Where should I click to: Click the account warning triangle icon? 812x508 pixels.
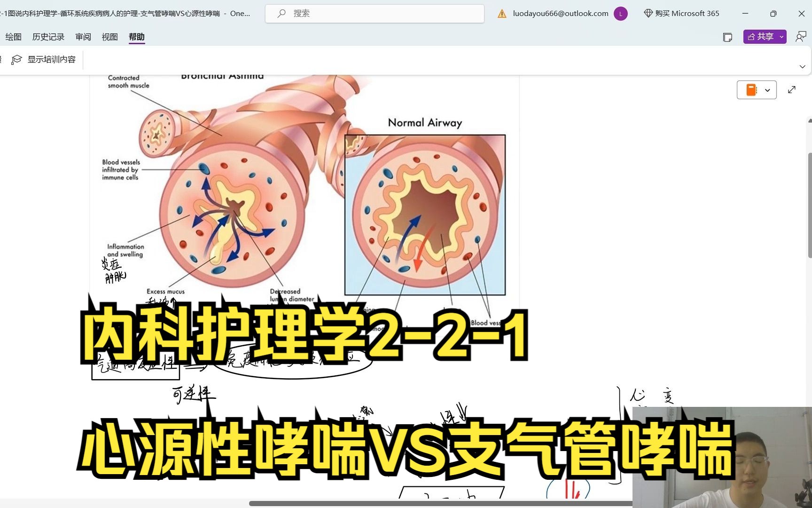(x=502, y=14)
